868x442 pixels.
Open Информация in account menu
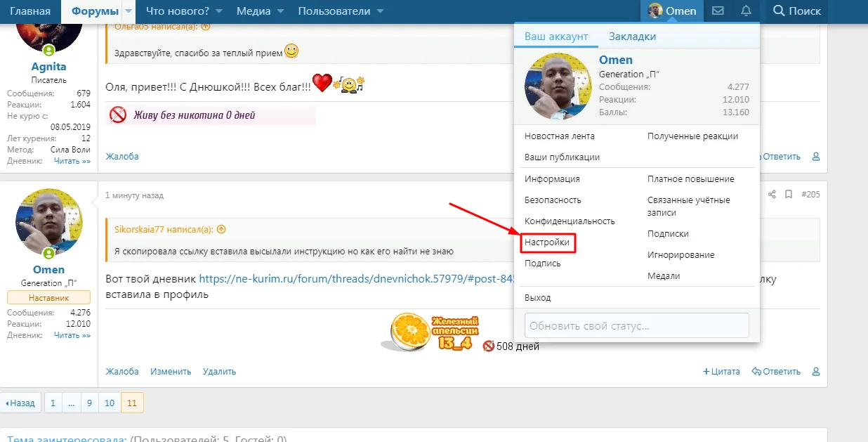(x=552, y=179)
